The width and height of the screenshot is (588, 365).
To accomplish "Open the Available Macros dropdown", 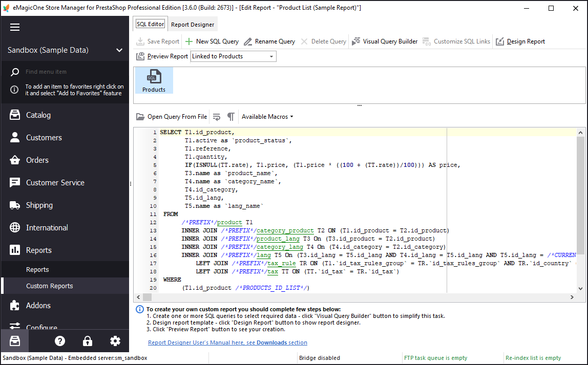I will (x=267, y=117).
